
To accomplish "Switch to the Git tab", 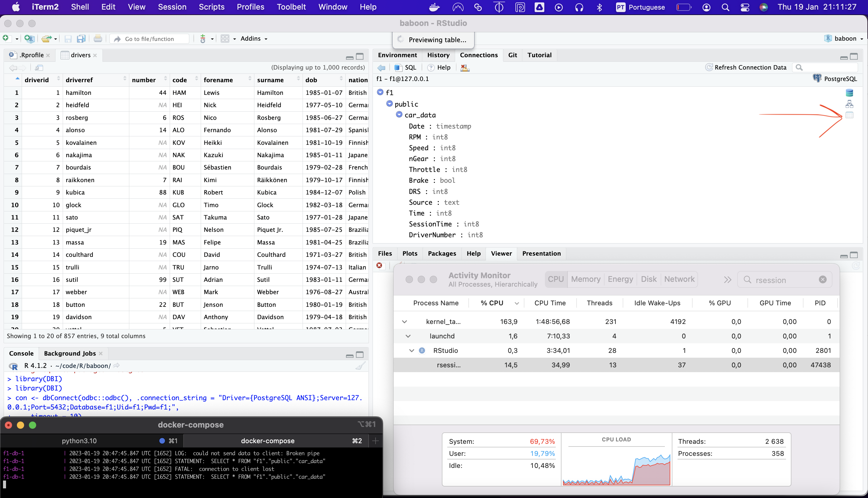I will [512, 55].
